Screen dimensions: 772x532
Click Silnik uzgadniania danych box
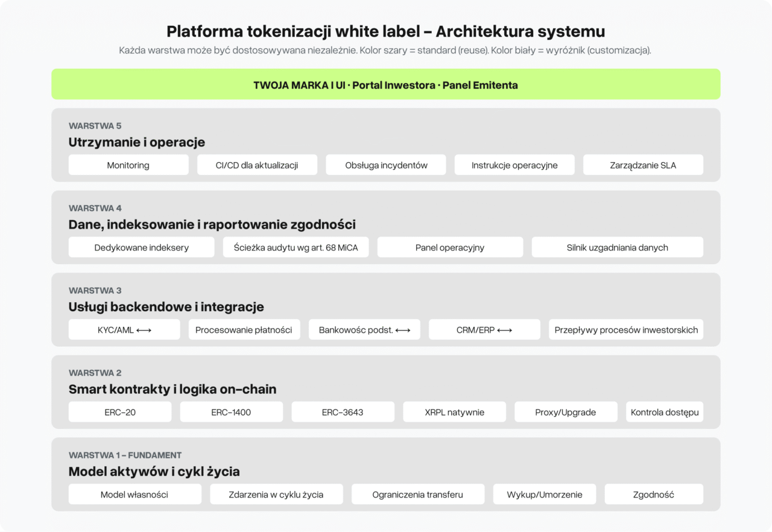[617, 247]
